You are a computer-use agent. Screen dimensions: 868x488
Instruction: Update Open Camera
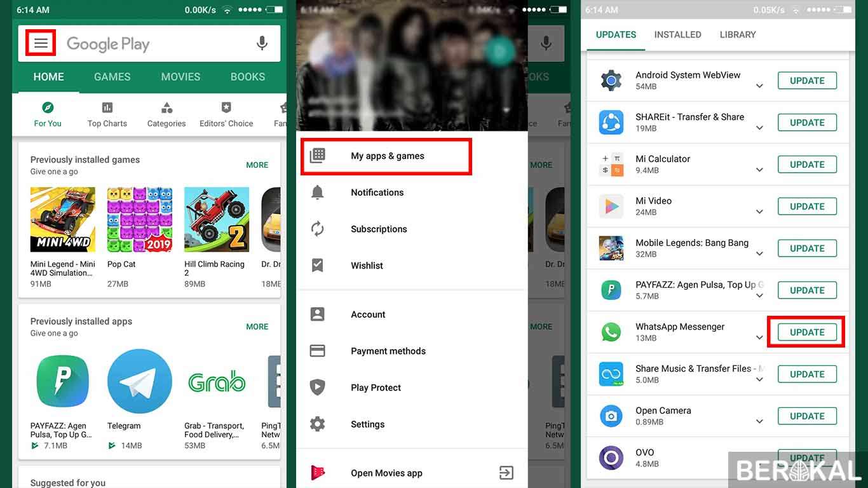[807, 416]
